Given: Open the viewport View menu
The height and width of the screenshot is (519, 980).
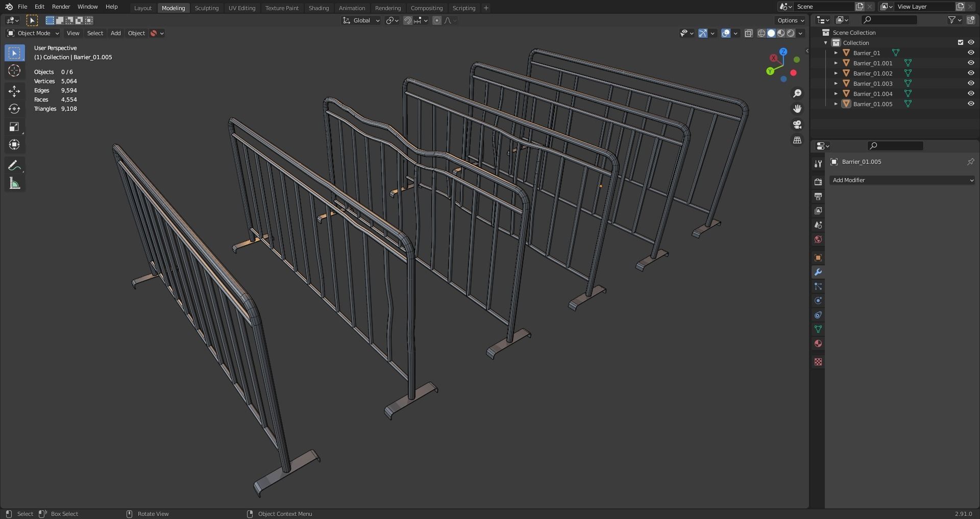Looking at the screenshot, I should click(73, 33).
